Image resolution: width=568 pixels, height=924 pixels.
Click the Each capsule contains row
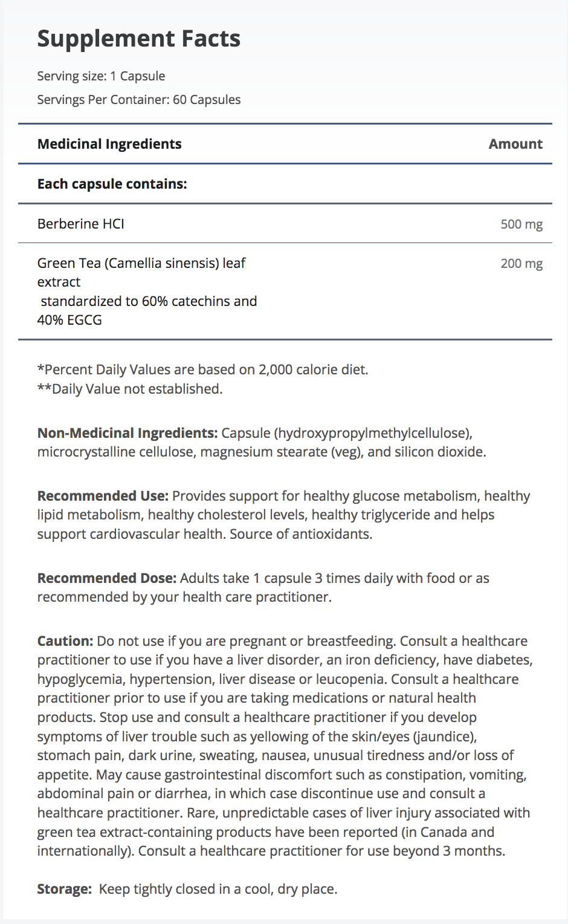tap(112, 184)
